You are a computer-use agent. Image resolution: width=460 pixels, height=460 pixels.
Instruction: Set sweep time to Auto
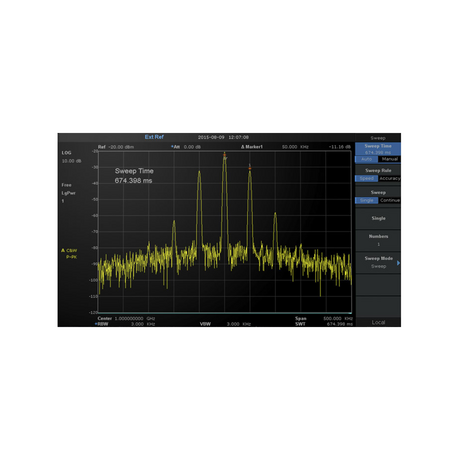click(366, 159)
